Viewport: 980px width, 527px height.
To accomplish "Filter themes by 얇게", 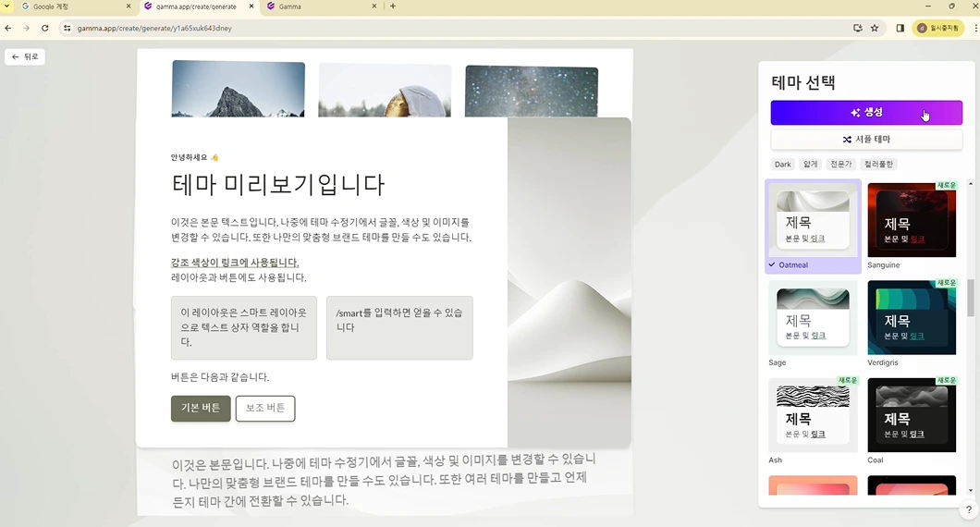I will 811,165.
